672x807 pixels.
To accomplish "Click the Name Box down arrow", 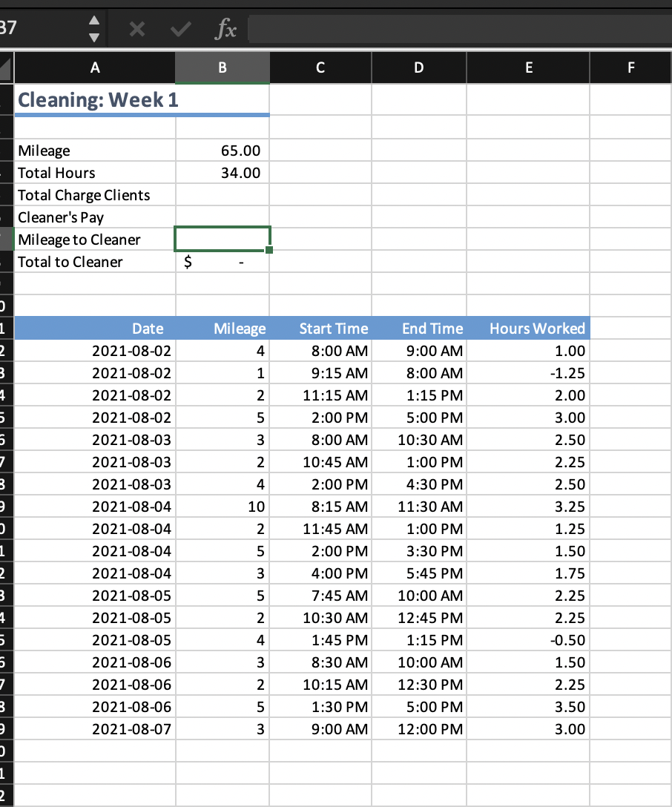I will (94, 36).
